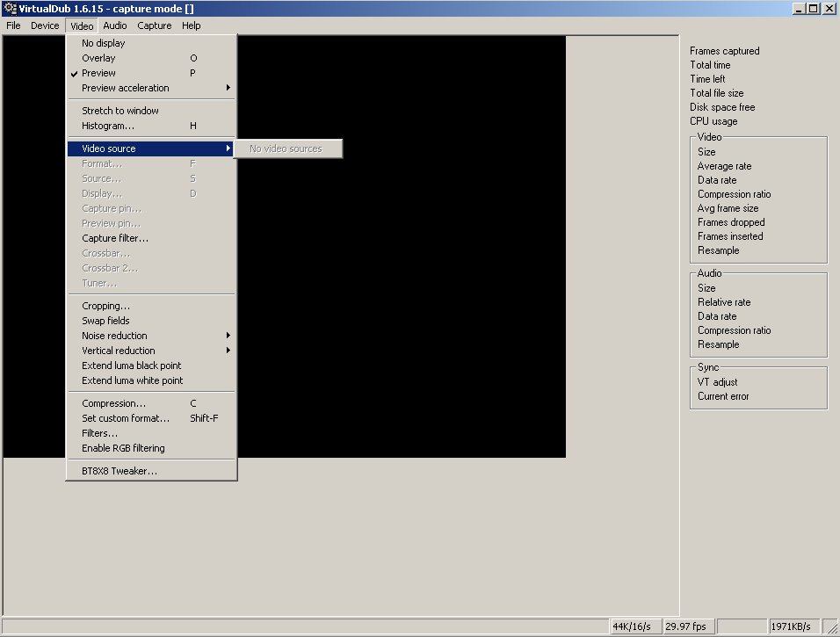
Task: Close the VirtualDub window
Action: click(829, 9)
